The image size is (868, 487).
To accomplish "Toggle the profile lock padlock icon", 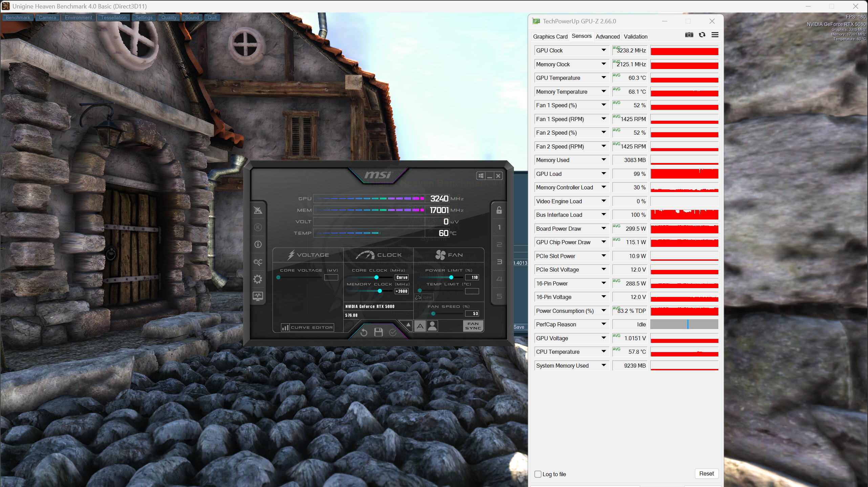I will pyautogui.click(x=499, y=210).
